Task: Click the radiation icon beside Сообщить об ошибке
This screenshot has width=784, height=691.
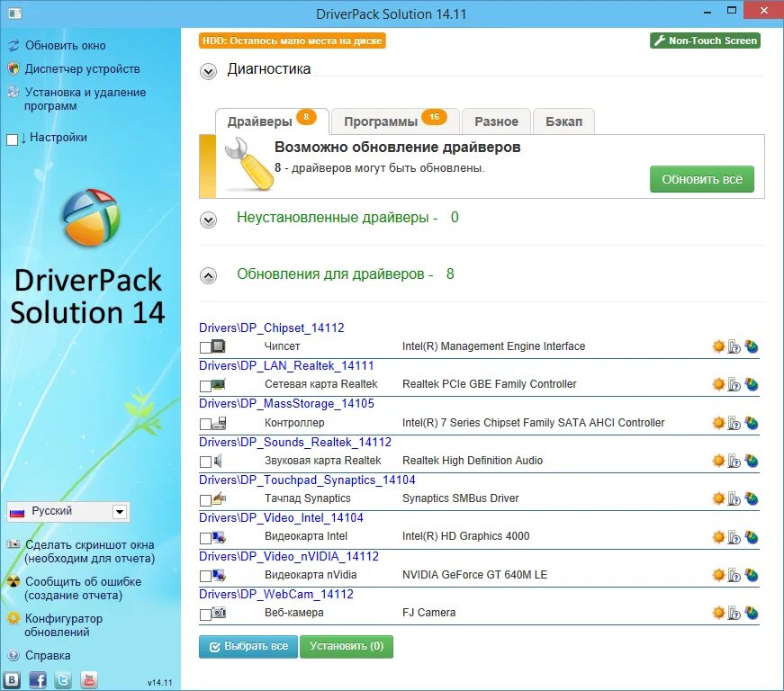Action: 14,581
